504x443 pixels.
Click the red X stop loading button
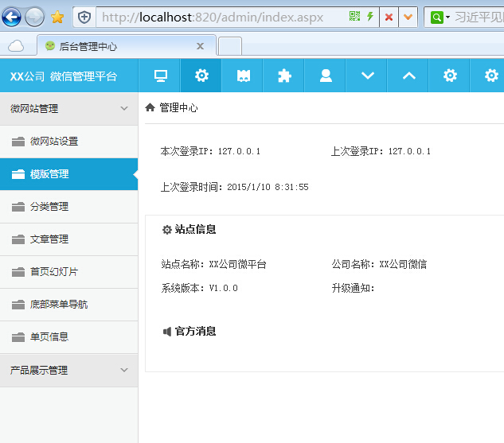[389, 17]
